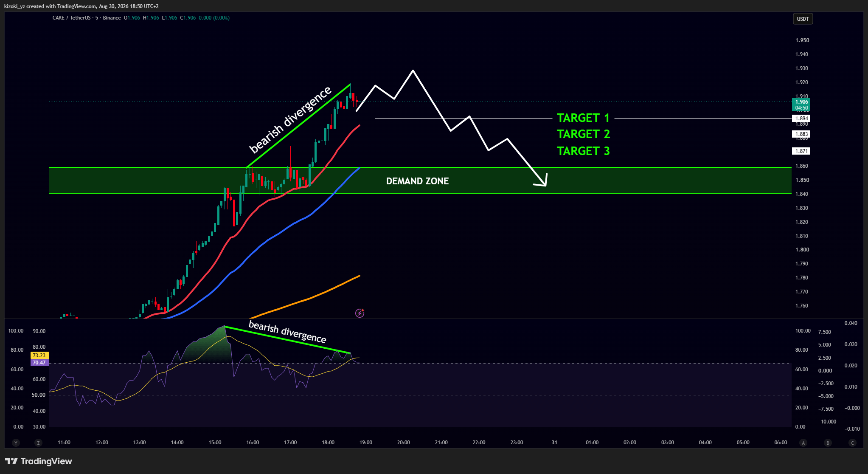This screenshot has width=868, height=474.
Task: Click the 11:00 time axis label
Action: click(x=64, y=443)
